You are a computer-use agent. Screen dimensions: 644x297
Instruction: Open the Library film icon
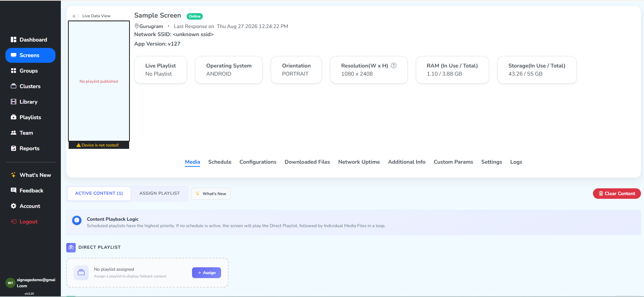click(x=14, y=102)
